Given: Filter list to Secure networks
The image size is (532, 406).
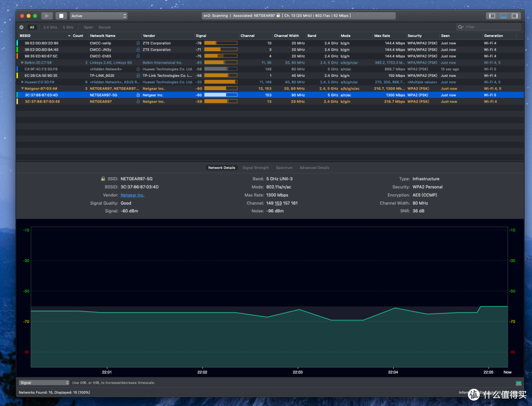Looking at the screenshot, I should [104, 27].
